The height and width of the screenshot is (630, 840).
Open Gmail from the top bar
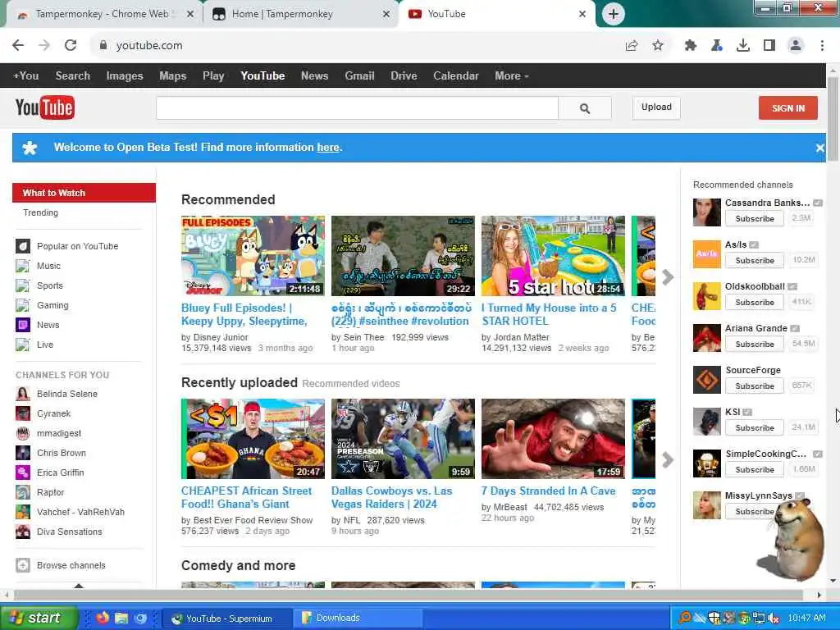coord(359,76)
